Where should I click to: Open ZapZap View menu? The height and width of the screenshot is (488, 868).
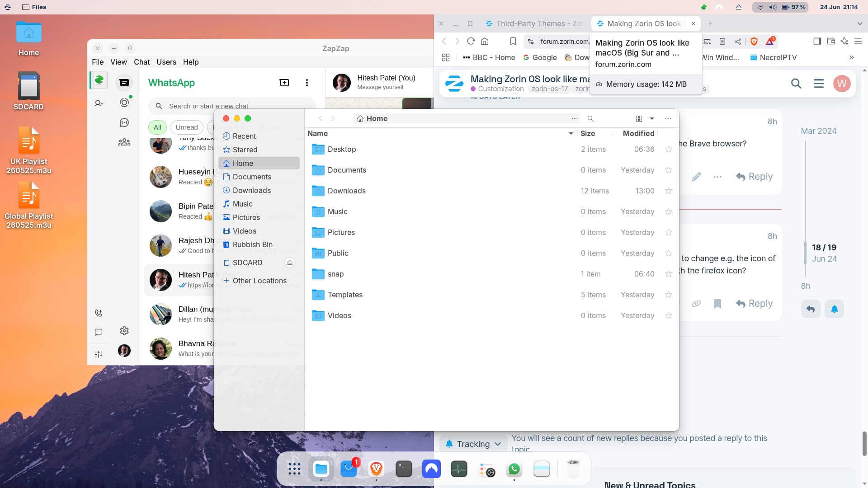[118, 62]
